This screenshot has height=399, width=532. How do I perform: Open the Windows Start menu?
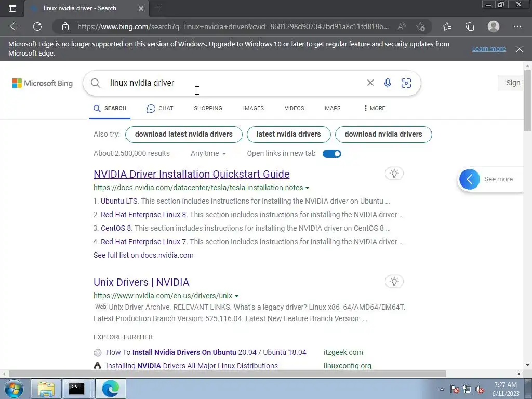click(x=13, y=389)
